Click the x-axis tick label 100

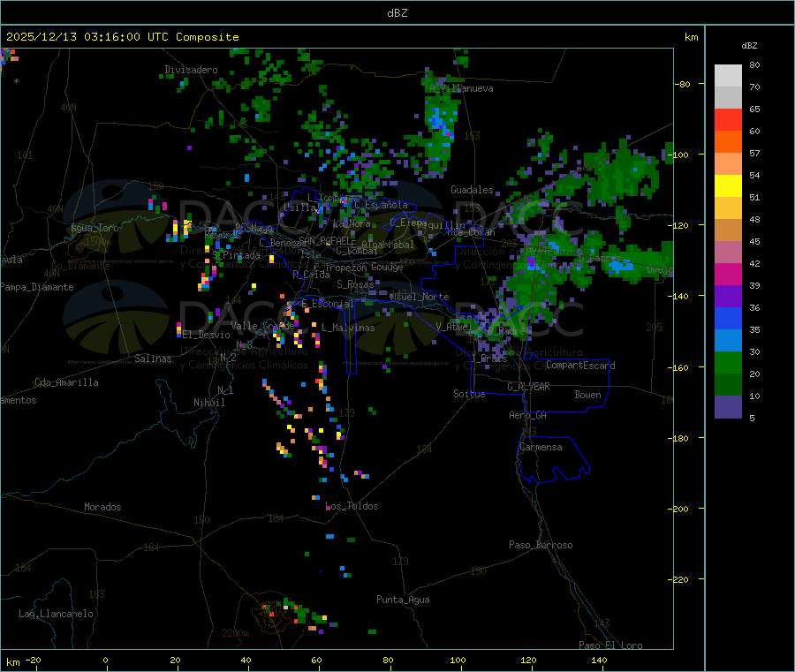point(458,660)
